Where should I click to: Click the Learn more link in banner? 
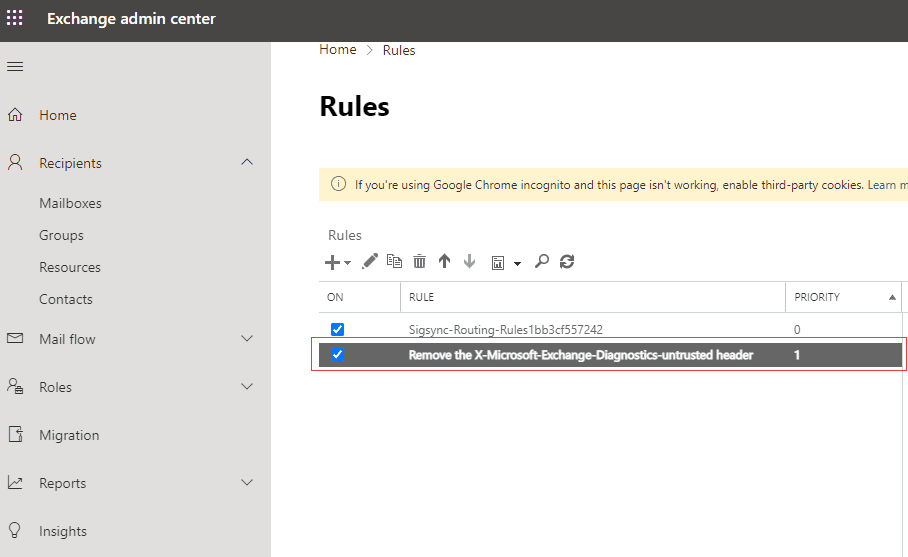888,185
